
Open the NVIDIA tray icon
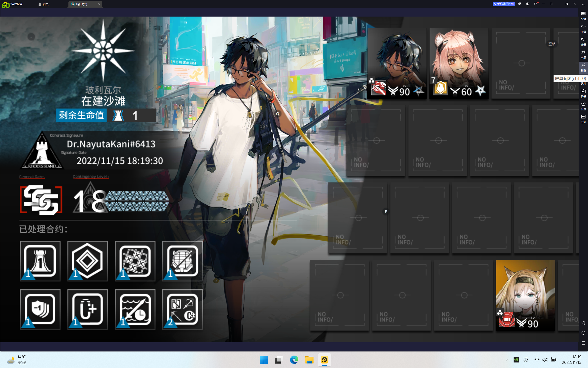click(x=516, y=360)
